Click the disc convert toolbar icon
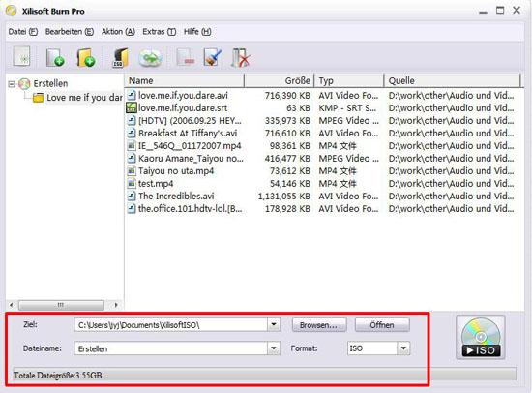Screen dimensions: 532x393 tap(151, 57)
